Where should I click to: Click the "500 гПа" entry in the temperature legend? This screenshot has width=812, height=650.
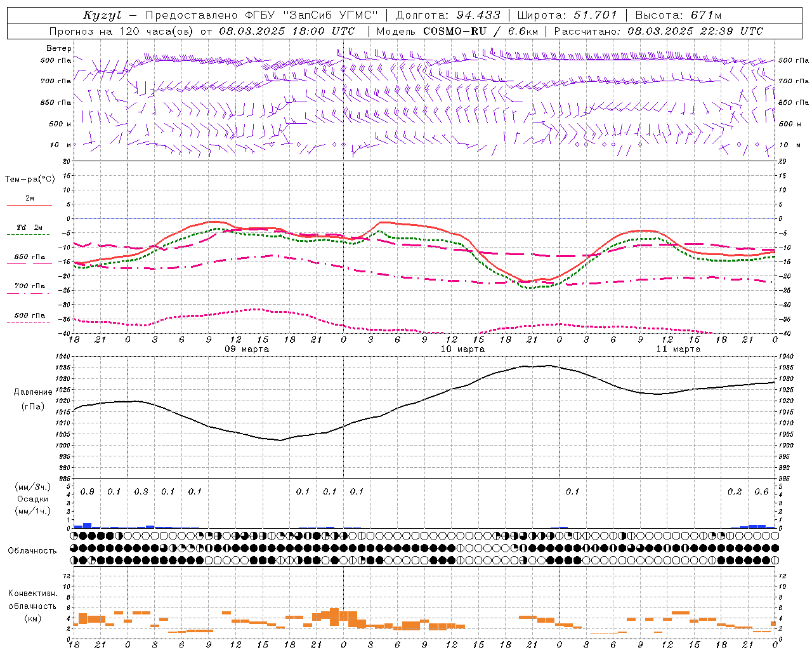[x=30, y=315]
